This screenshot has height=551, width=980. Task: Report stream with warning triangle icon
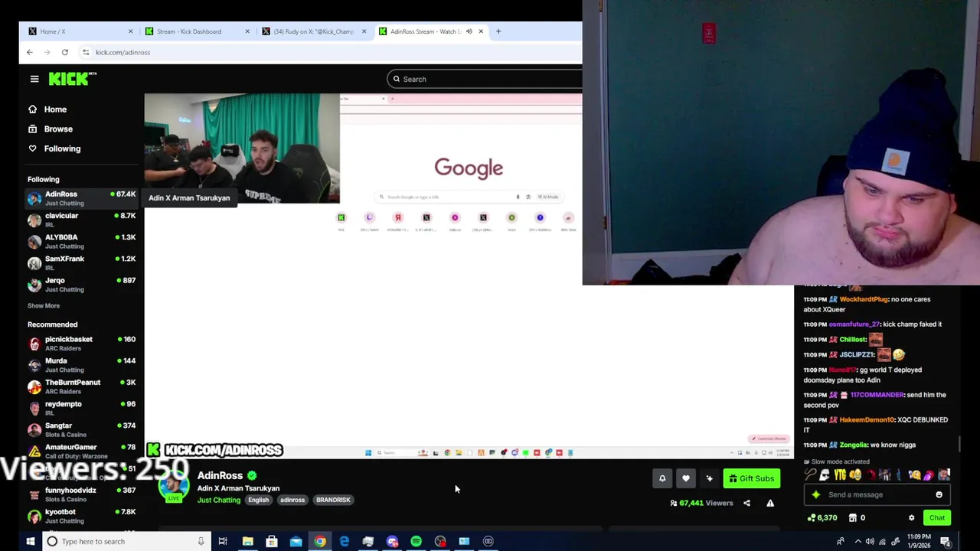770,503
